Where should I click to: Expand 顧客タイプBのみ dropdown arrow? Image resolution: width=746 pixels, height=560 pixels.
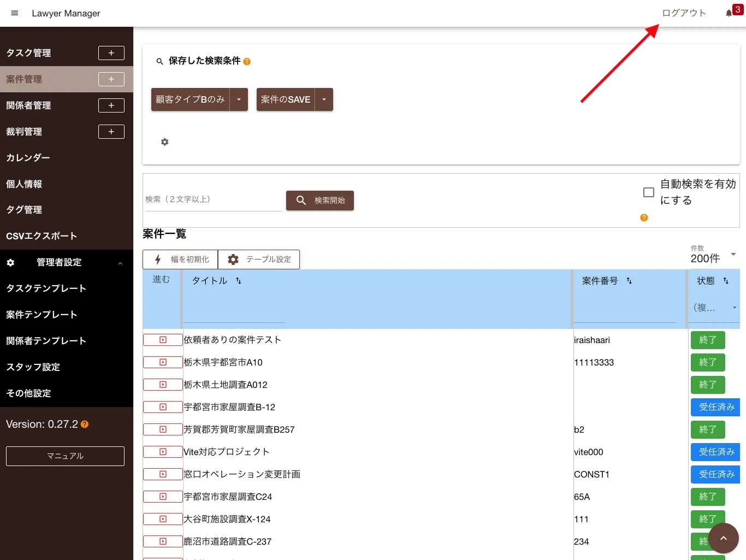[239, 99]
